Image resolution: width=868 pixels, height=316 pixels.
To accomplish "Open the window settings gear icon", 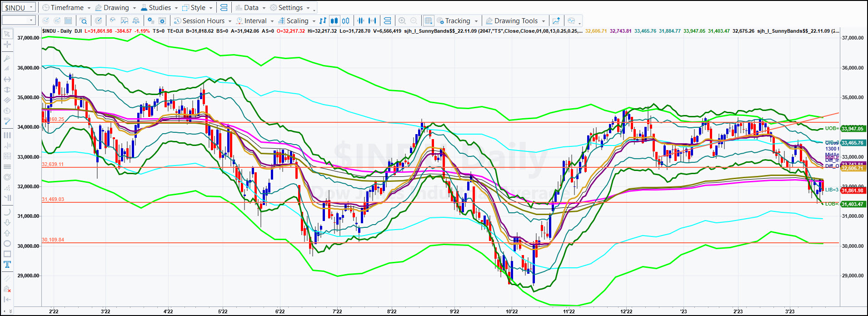I will 162,20.
